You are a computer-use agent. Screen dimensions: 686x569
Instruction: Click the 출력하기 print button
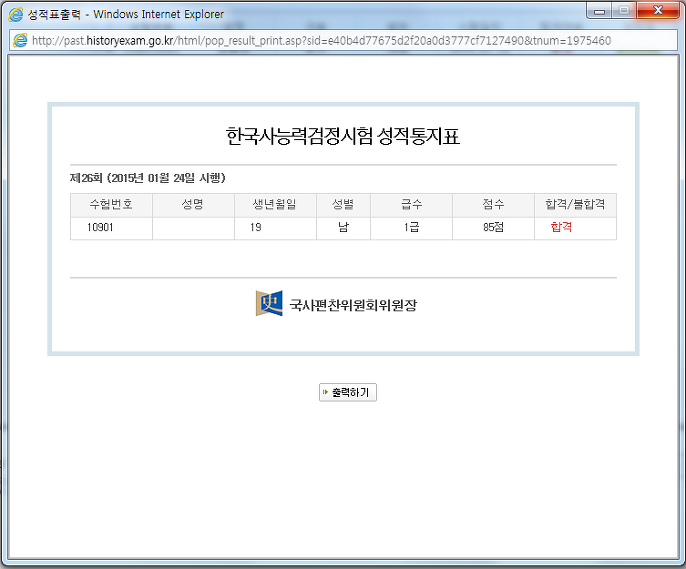point(348,392)
